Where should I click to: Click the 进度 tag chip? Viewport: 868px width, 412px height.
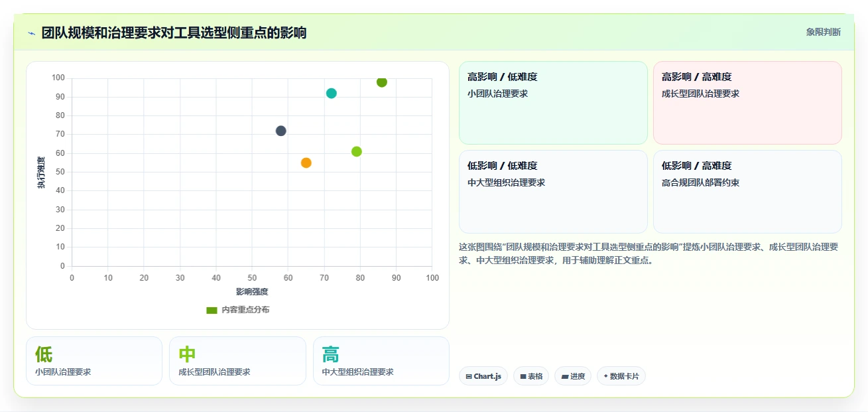click(573, 376)
